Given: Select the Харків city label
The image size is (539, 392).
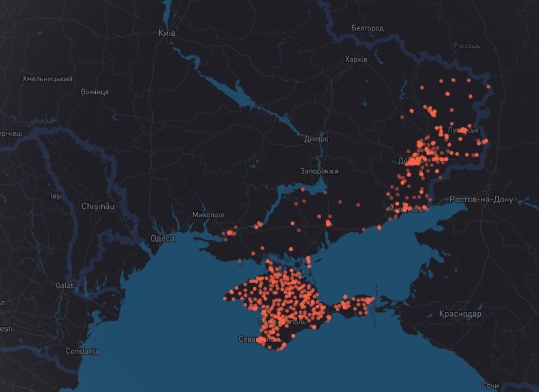Looking at the screenshot, I should [x=356, y=59].
